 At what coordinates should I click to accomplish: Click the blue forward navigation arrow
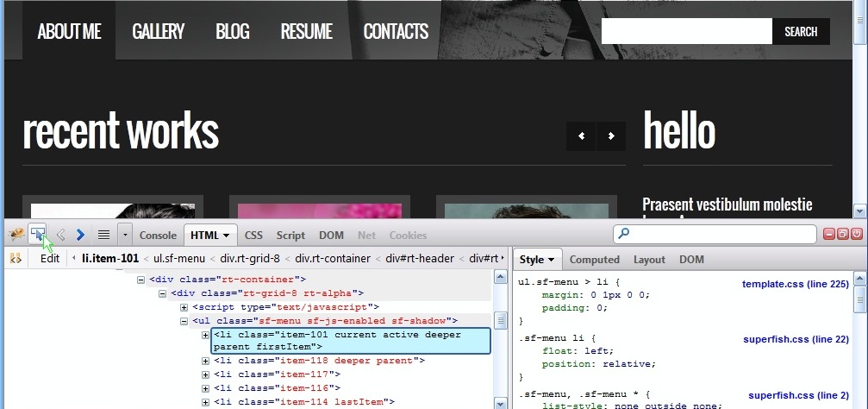tap(80, 234)
